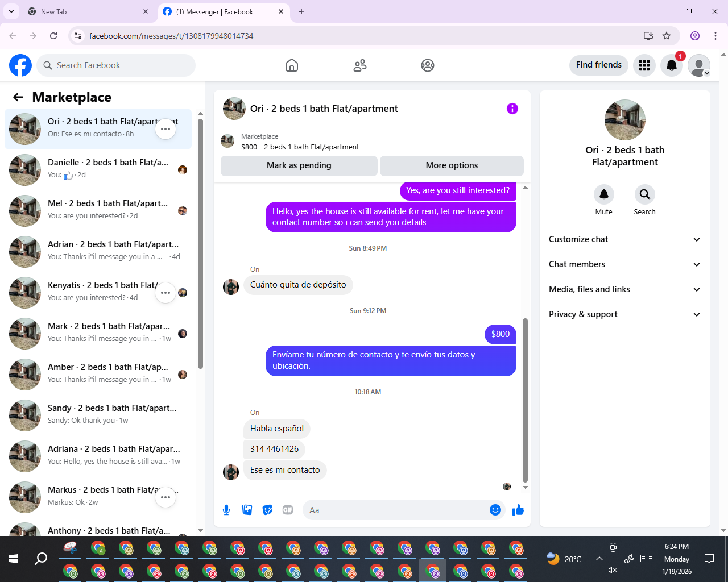728x582 pixels.
Task: Click Ori's large profile thumbnail in right panel
Action: click(625, 120)
